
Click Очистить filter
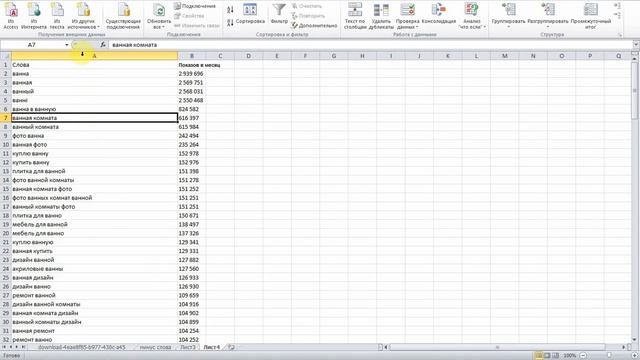pos(307,6)
